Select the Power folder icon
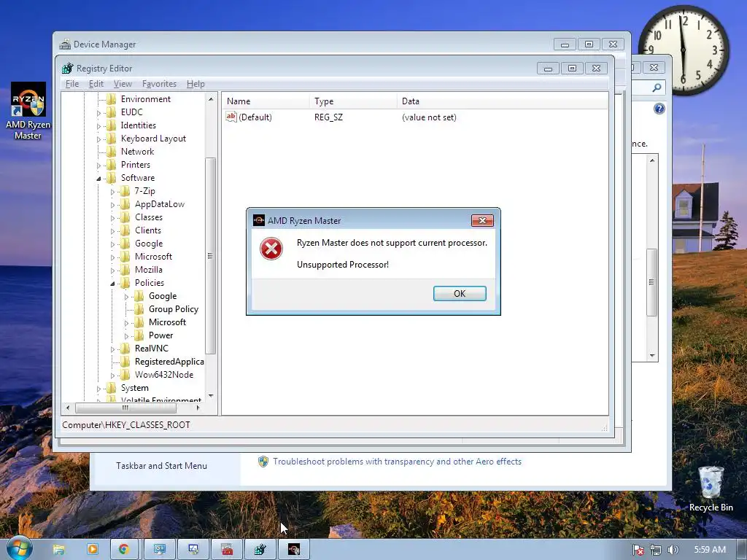Viewport: 747px width, 560px height. tap(139, 335)
